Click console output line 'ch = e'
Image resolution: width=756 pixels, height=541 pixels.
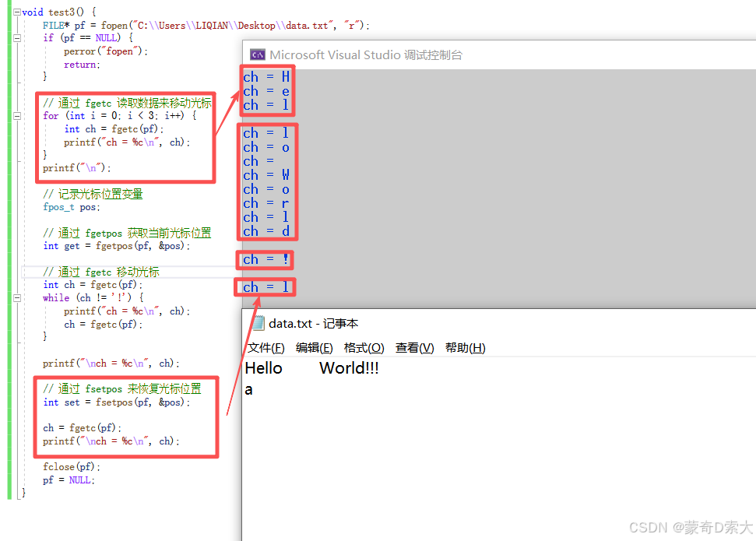point(266,91)
